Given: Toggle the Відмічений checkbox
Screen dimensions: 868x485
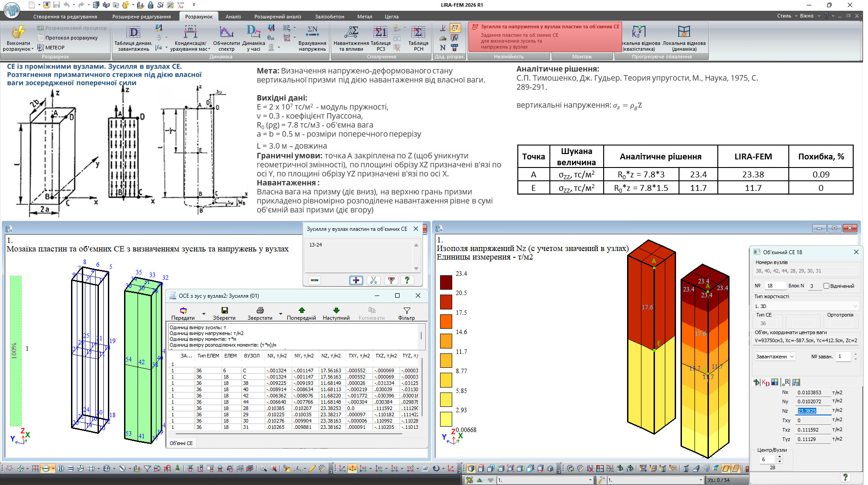Looking at the screenshot, I should click(826, 286).
